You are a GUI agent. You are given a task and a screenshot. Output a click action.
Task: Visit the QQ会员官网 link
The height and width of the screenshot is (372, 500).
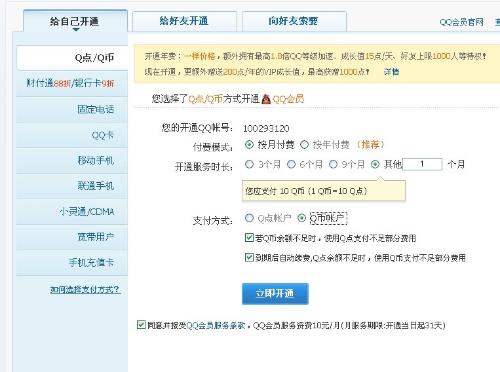461,22
